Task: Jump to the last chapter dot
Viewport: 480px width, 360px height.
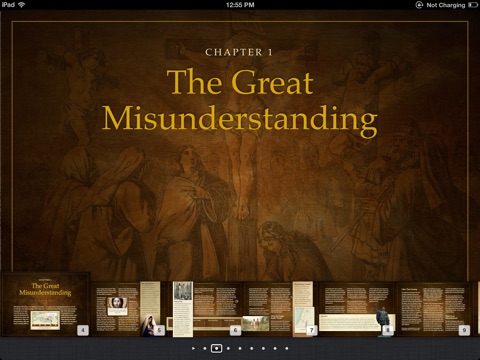Action: 287,348
